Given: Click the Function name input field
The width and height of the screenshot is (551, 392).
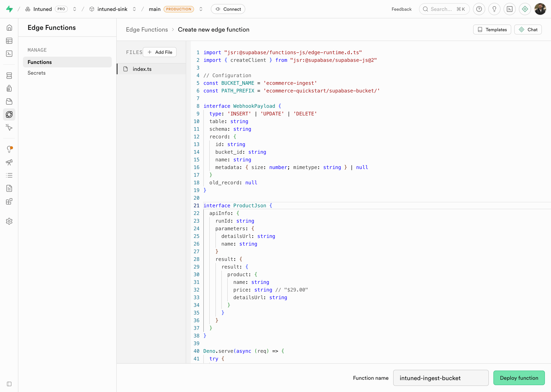Looking at the screenshot, I should [441, 378].
